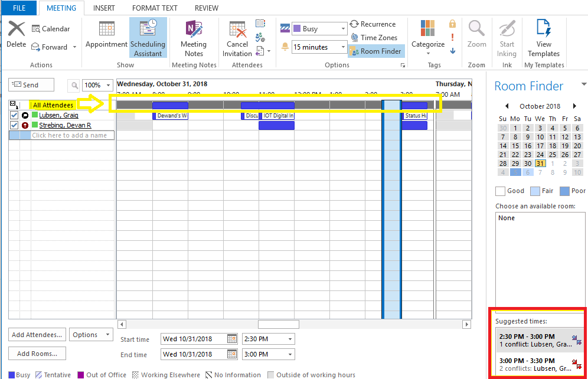Screen dimensions: 588x379
Task: Click the Cancel Invitation icon
Action: (x=237, y=38)
